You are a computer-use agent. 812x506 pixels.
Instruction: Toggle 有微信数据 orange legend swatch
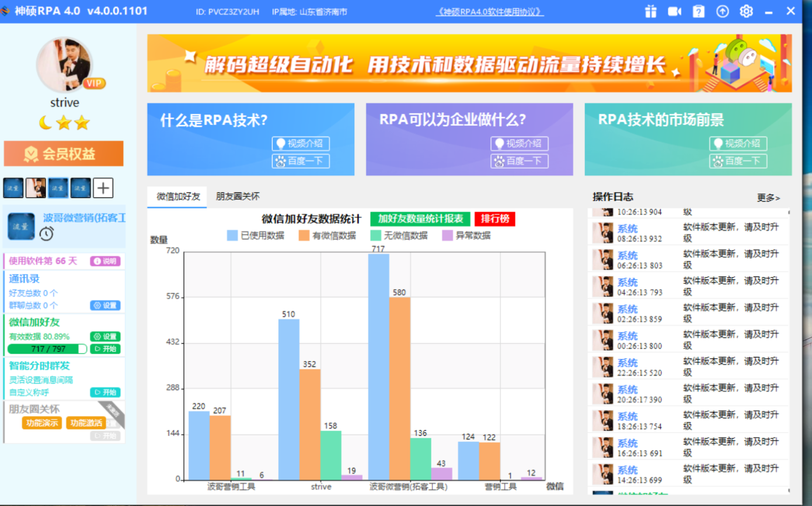304,235
